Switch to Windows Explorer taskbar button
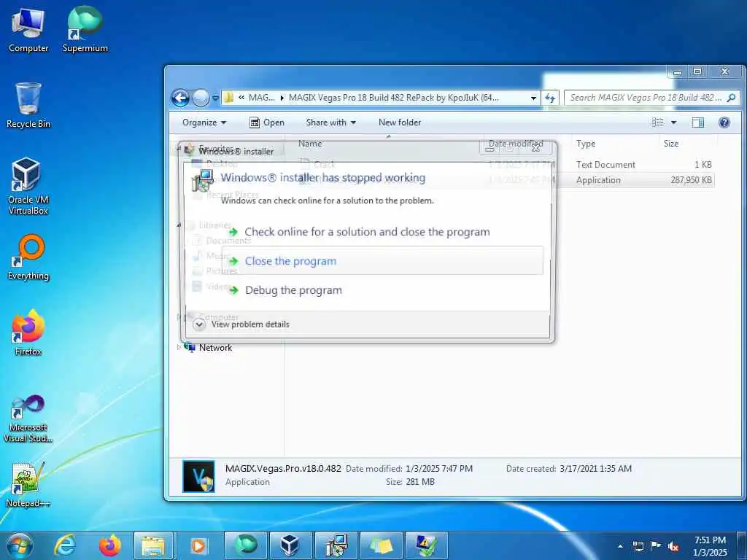The height and width of the screenshot is (560, 747). [153, 545]
